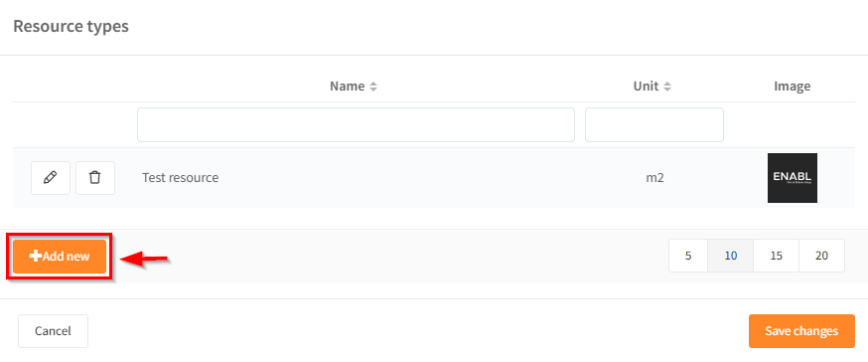Focus the Unit filter input field

(654, 124)
